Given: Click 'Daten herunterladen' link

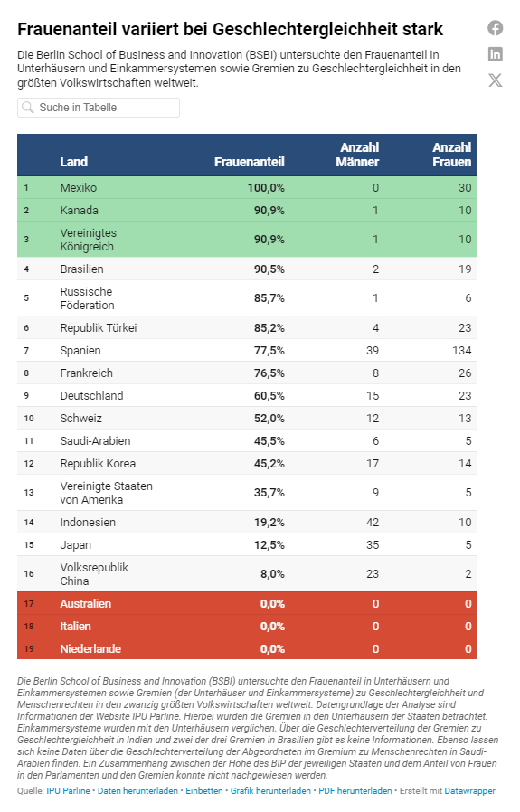Looking at the screenshot, I should click(x=137, y=791).
